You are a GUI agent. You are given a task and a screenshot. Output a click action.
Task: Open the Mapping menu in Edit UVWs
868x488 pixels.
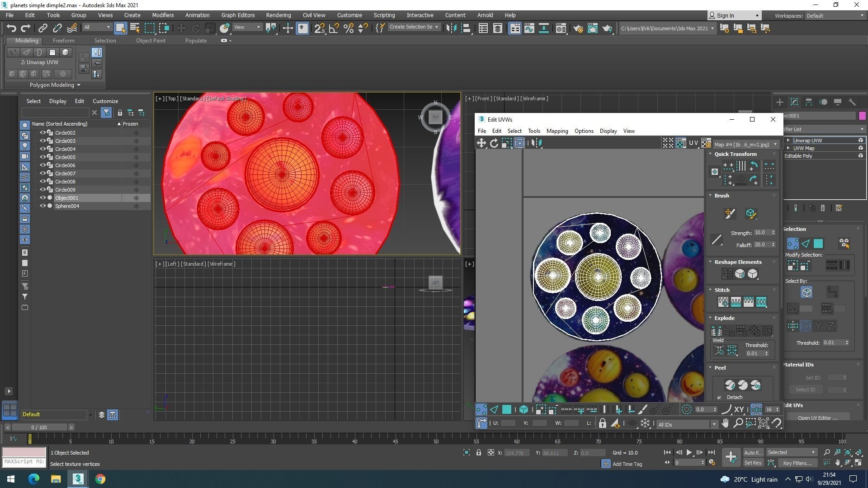click(557, 131)
